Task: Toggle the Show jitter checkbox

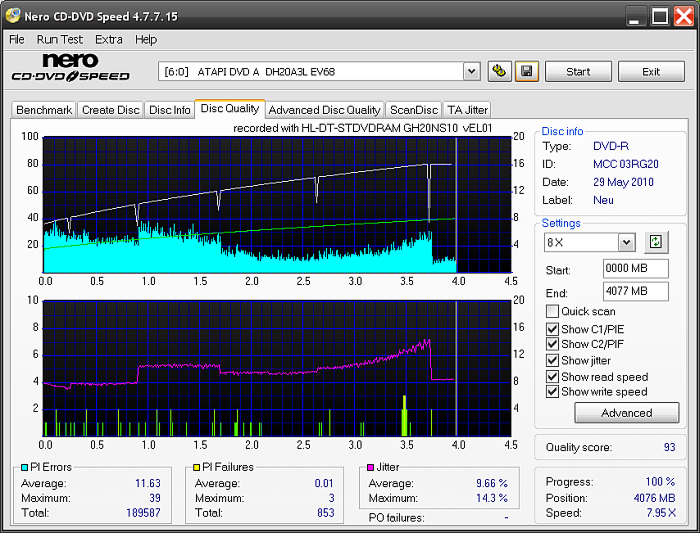Action: [552, 360]
